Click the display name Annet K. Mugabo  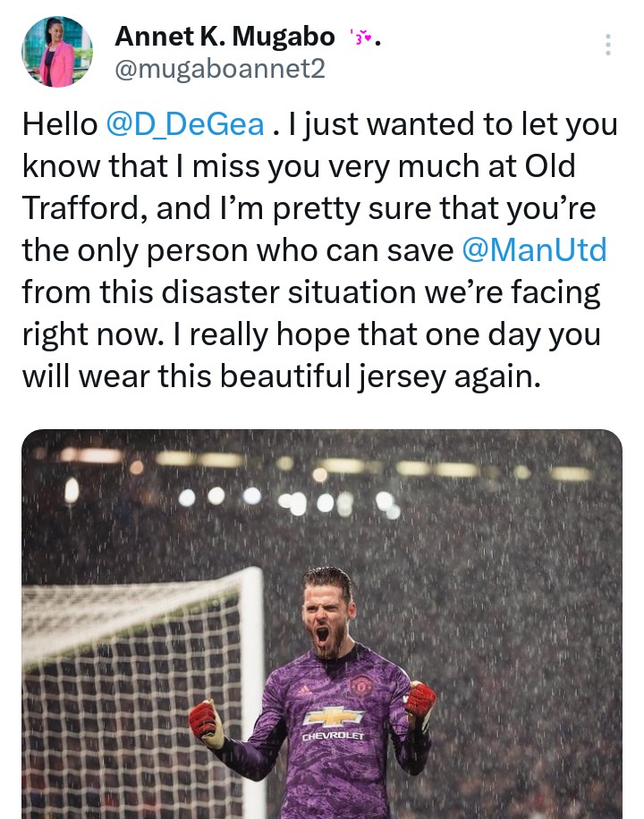tap(225, 38)
